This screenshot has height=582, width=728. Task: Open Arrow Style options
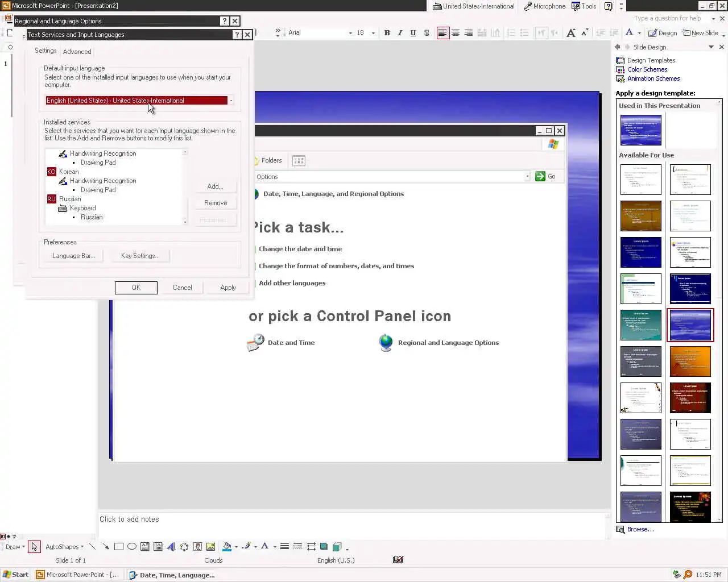(311, 547)
